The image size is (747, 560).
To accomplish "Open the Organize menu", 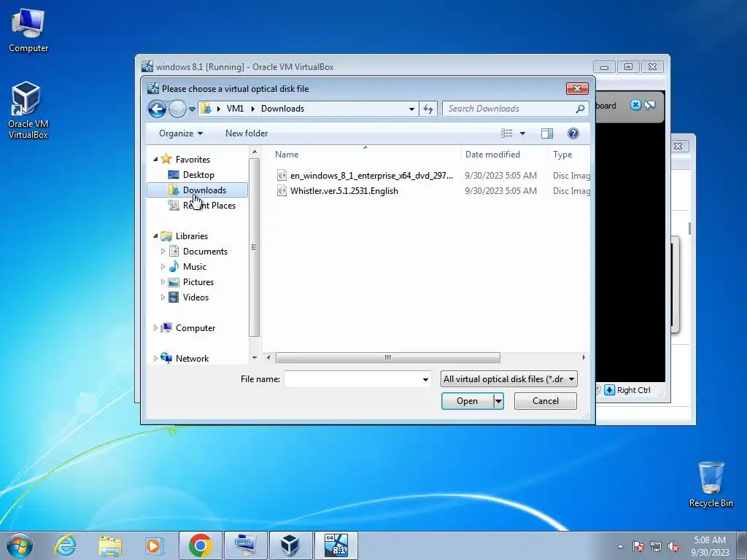I will click(x=181, y=133).
